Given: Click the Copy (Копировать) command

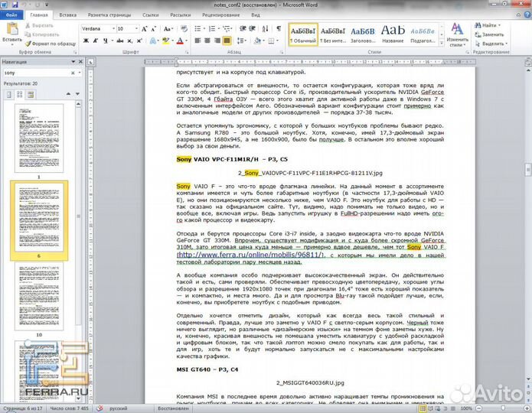Looking at the screenshot, I should 42,34.
